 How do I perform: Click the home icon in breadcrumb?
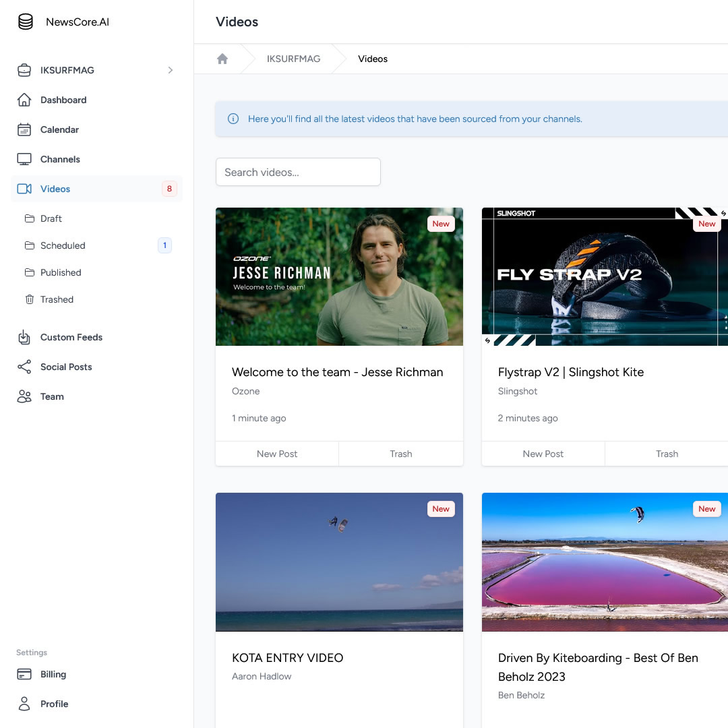tap(222, 59)
